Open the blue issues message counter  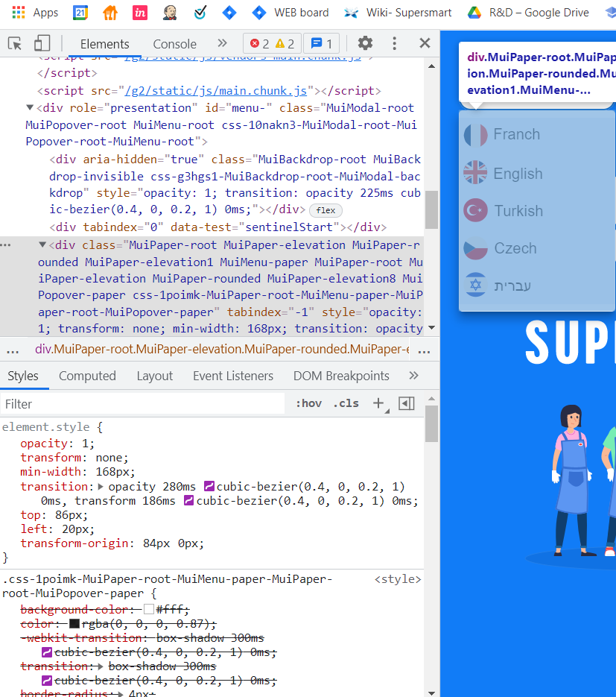[322, 43]
